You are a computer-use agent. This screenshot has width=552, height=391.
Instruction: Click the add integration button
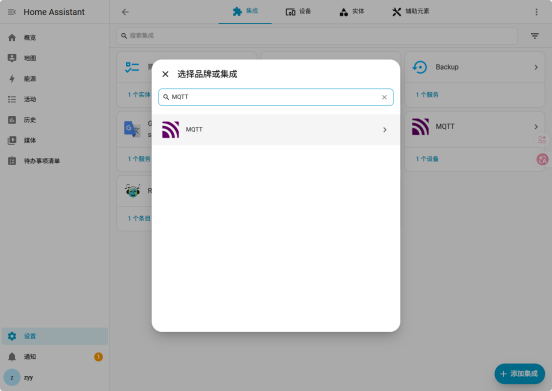pyautogui.click(x=519, y=373)
